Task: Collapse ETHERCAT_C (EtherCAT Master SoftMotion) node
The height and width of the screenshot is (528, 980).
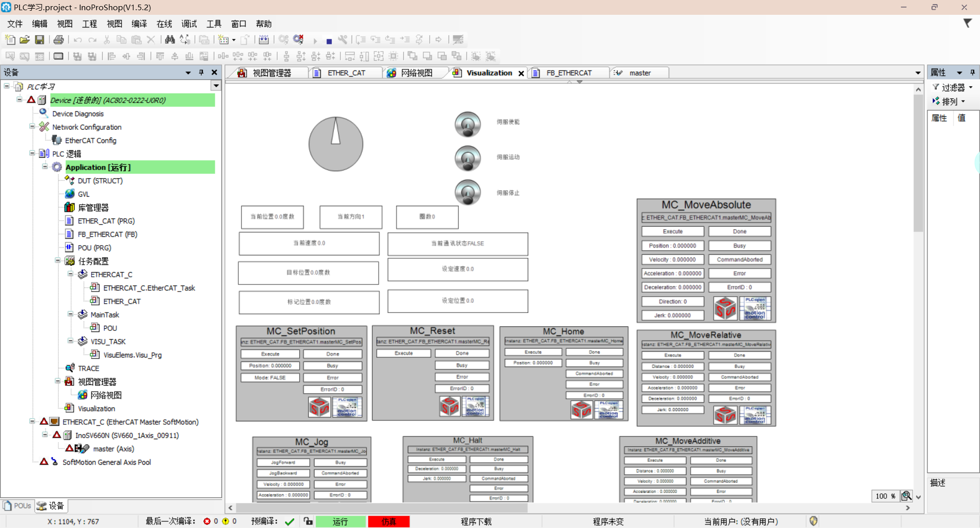Action: tap(32, 421)
